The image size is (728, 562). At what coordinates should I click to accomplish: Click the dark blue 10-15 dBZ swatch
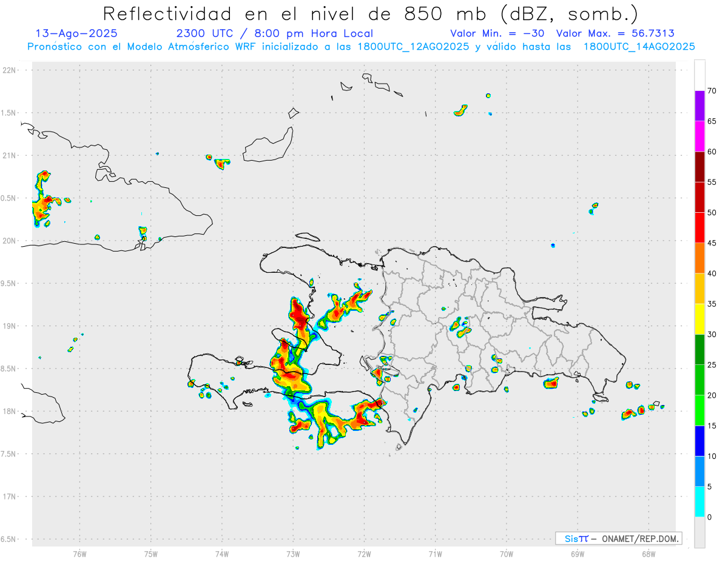pos(699,441)
